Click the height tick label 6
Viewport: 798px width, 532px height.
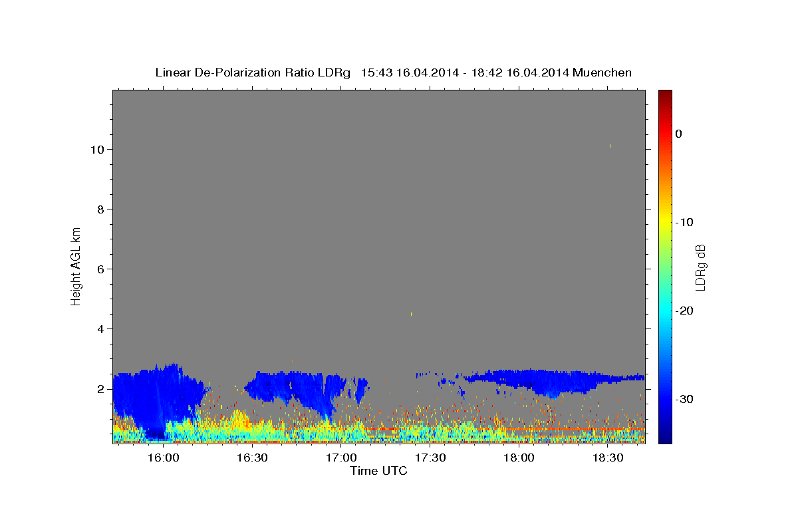[102, 269]
